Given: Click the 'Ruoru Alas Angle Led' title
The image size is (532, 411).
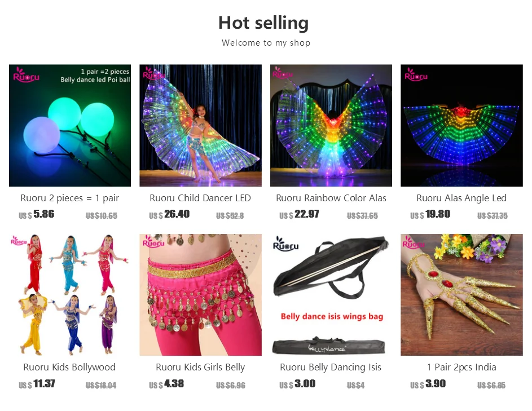Looking at the screenshot, I should point(461,198).
